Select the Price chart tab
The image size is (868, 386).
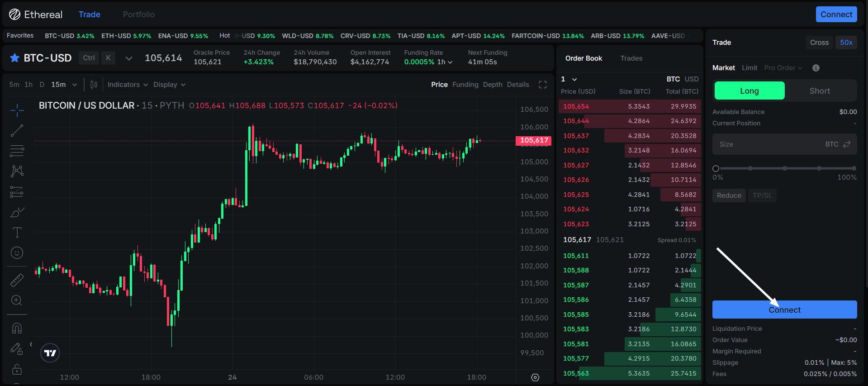[x=439, y=85]
